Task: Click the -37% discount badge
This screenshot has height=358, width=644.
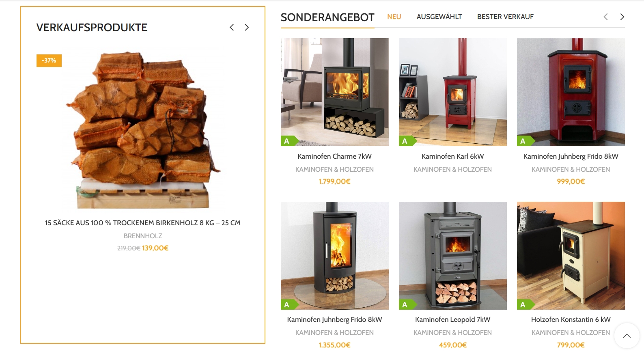Action: pyautogui.click(x=49, y=60)
